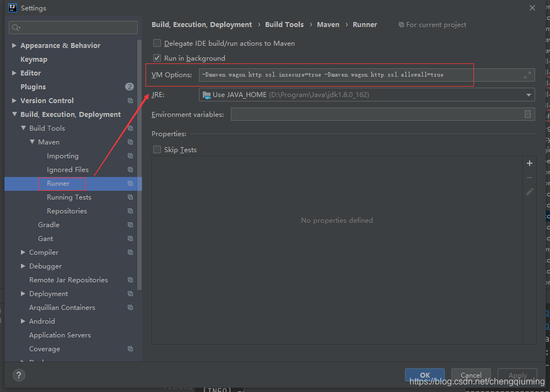Click project-level icon beside Build Tools
This screenshot has width=550, height=392.
(131, 128)
